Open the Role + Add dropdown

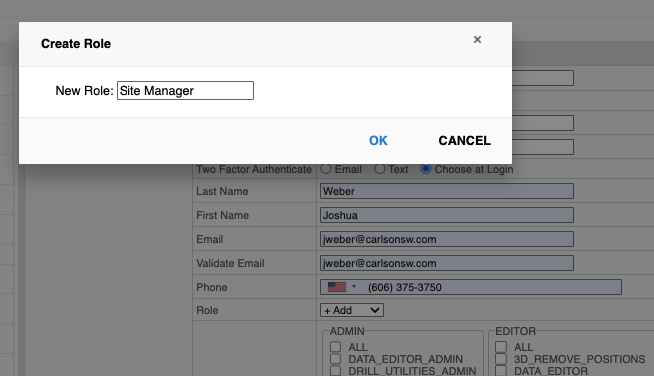[352, 310]
